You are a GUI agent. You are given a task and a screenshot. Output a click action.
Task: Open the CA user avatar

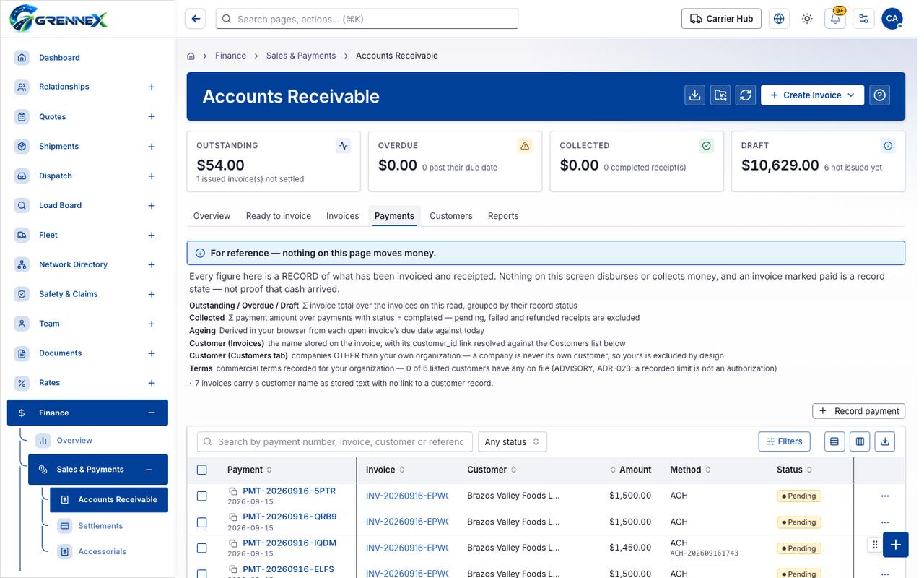click(x=892, y=19)
